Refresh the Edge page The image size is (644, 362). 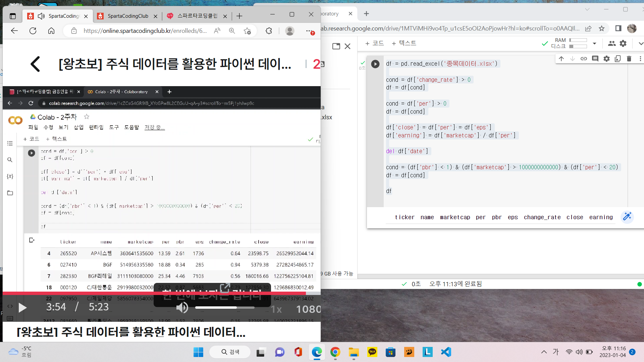(33, 31)
